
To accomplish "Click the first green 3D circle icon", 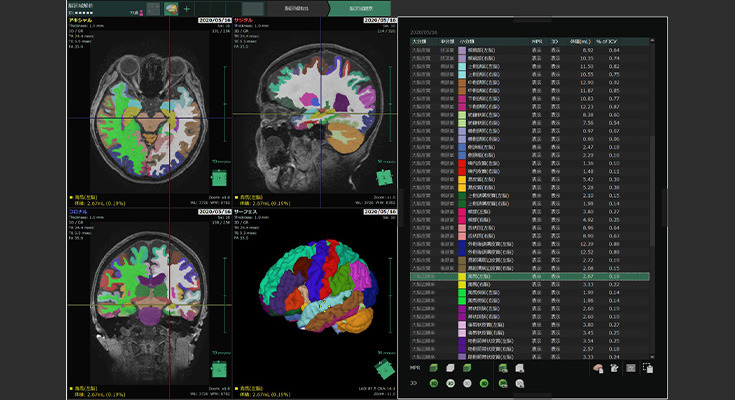I will point(436,383).
